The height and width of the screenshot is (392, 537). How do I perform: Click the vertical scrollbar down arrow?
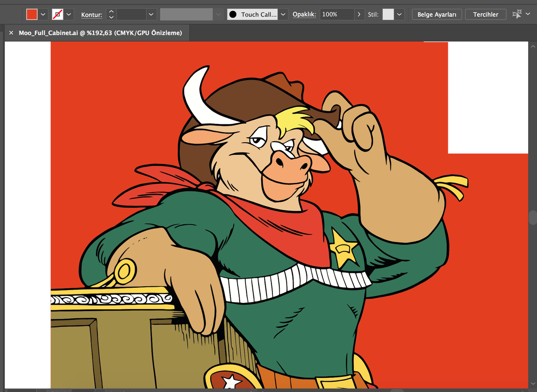click(533, 384)
